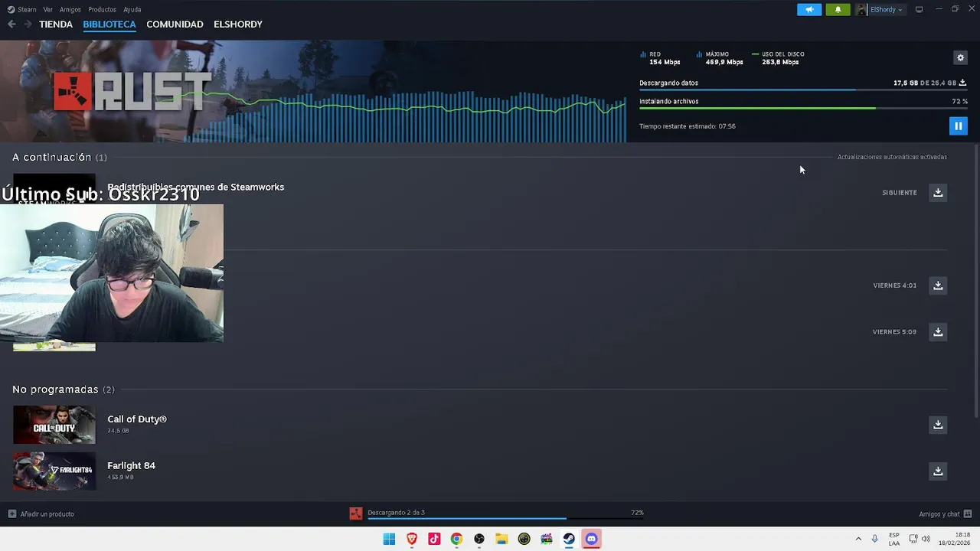This screenshot has width=980, height=551.
Task: Open the ELSHORDY profile tab
Action: click(238, 24)
